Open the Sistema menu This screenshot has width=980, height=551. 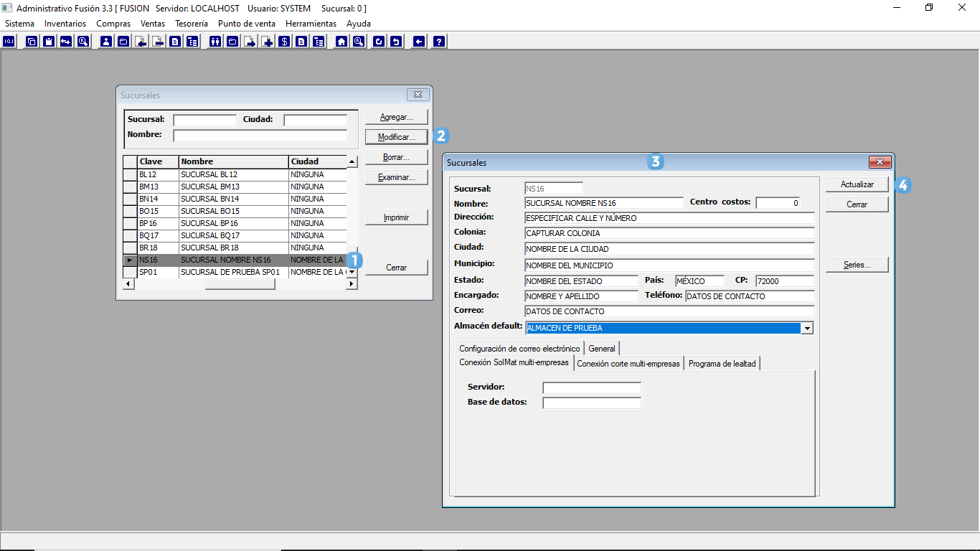(19, 24)
